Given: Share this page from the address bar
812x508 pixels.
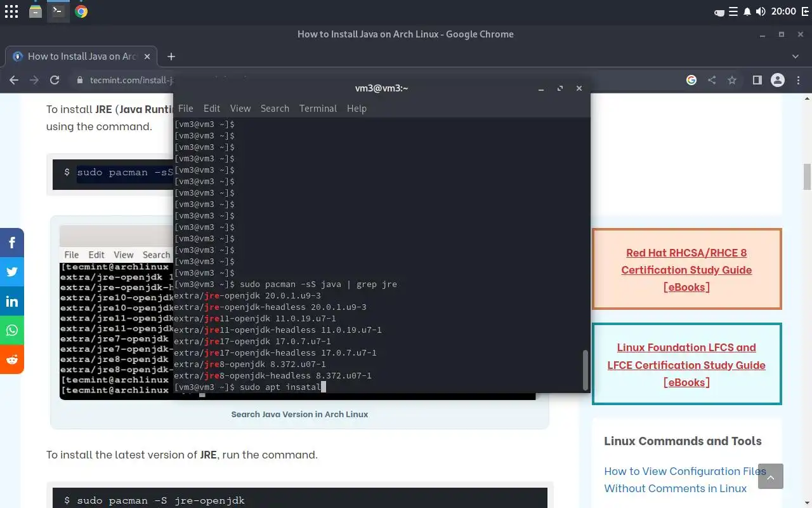Looking at the screenshot, I should point(712,80).
